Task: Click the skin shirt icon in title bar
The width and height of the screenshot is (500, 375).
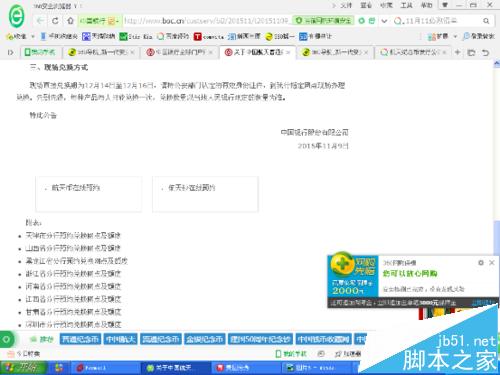Action: pyautogui.click(x=445, y=5)
